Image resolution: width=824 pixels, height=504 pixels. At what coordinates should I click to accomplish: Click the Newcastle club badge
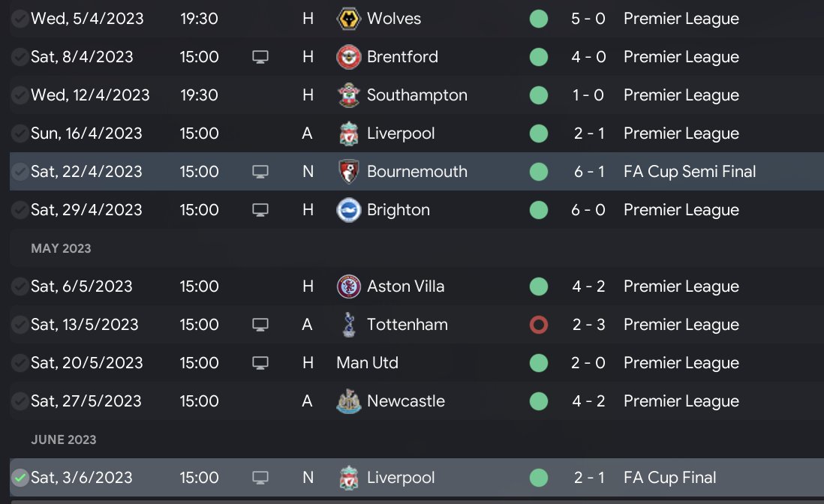pyautogui.click(x=349, y=401)
